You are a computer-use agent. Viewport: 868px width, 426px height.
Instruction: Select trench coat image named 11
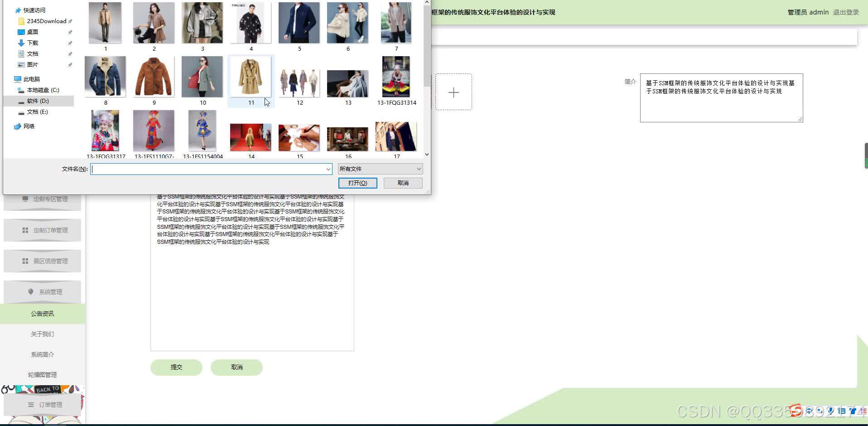251,77
